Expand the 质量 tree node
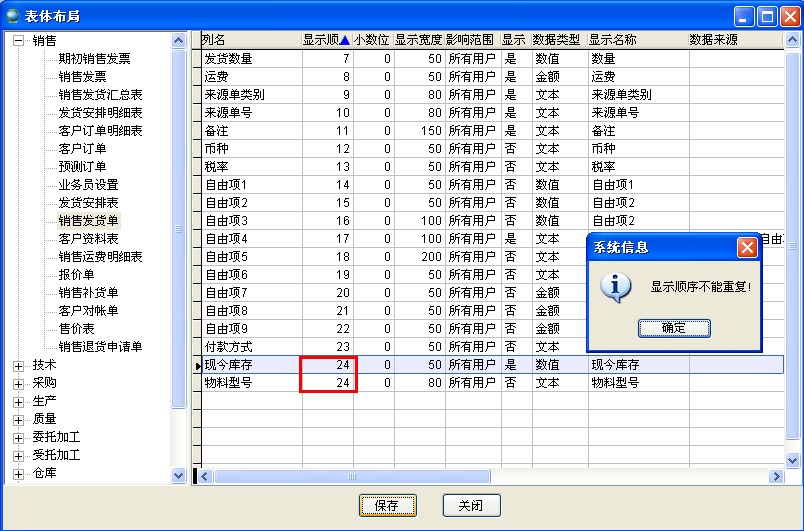 click(x=18, y=420)
